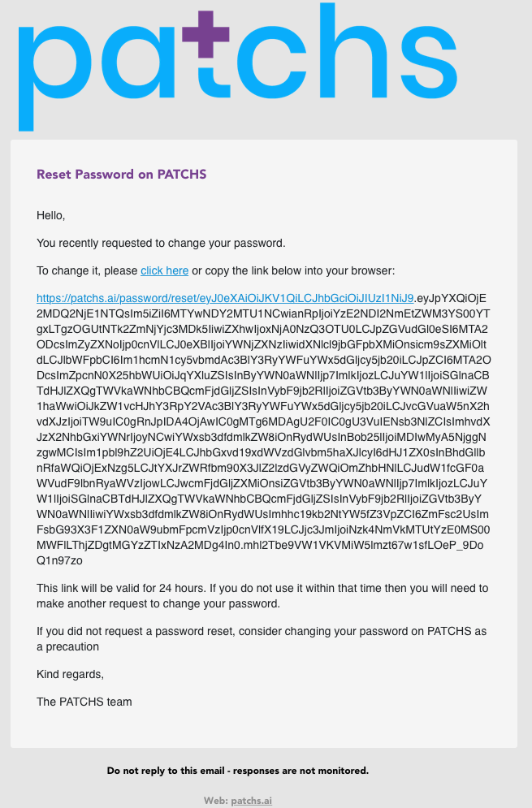This screenshot has width=532, height=808.
Task: Click the purple plus symbol in logo
Action: click(205, 34)
